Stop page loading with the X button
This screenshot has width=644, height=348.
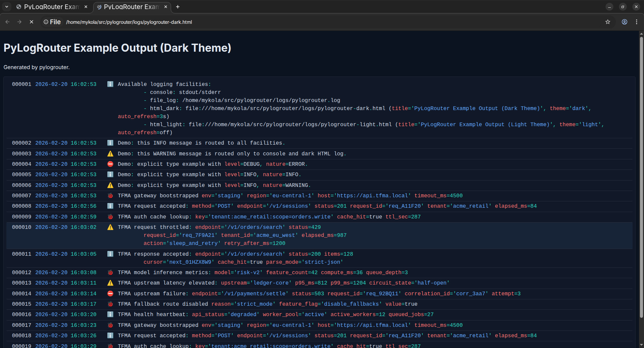tap(31, 22)
